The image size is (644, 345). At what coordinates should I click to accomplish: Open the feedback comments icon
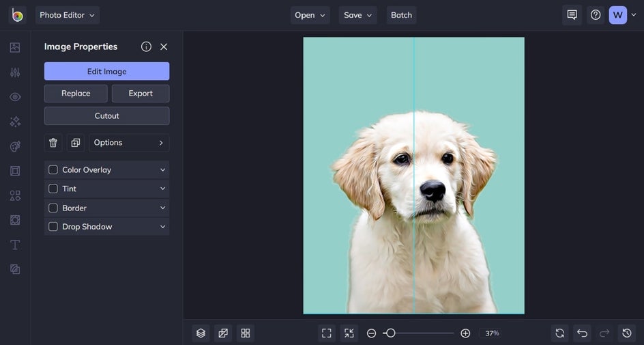coord(572,15)
